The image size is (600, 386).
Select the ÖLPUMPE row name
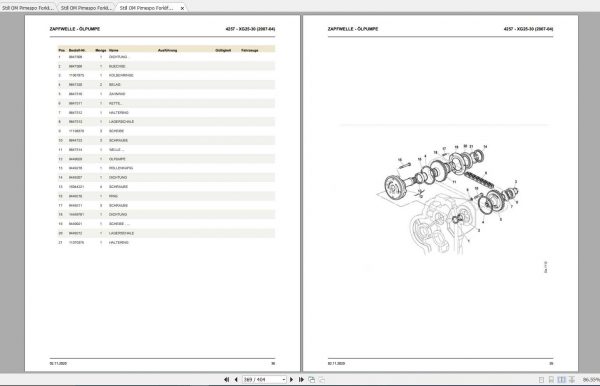[117, 159]
